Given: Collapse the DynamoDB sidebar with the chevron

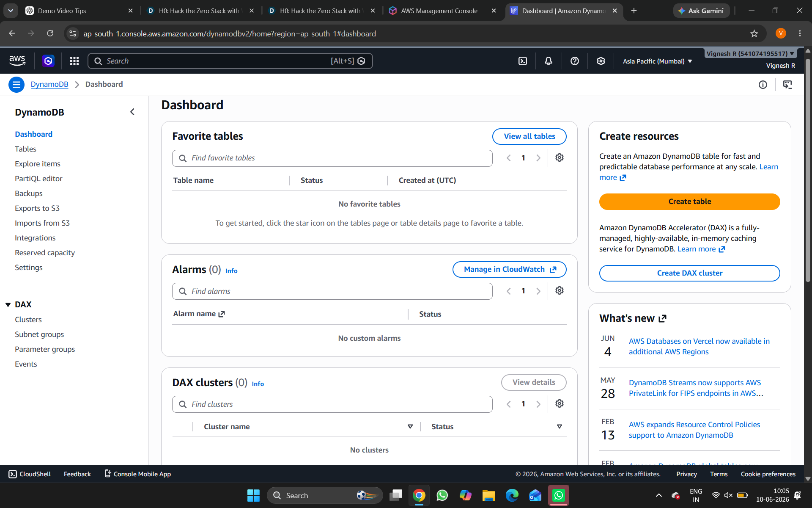Looking at the screenshot, I should tap(132, 112).
